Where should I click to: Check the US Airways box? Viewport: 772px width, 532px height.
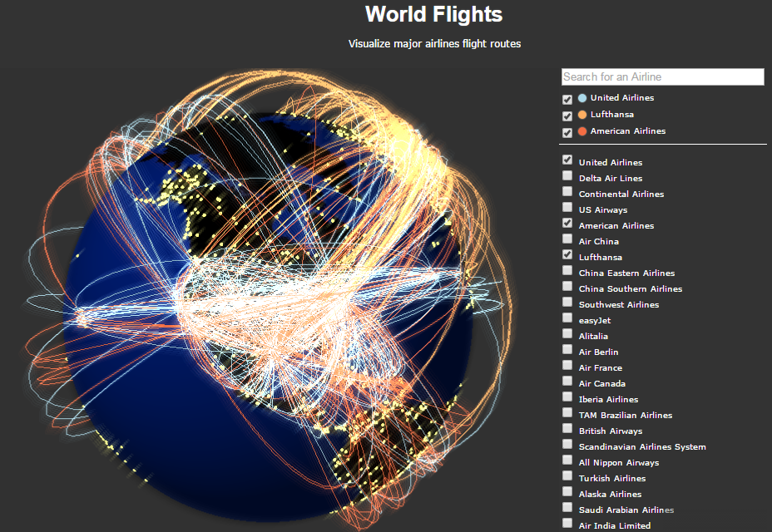567,208
